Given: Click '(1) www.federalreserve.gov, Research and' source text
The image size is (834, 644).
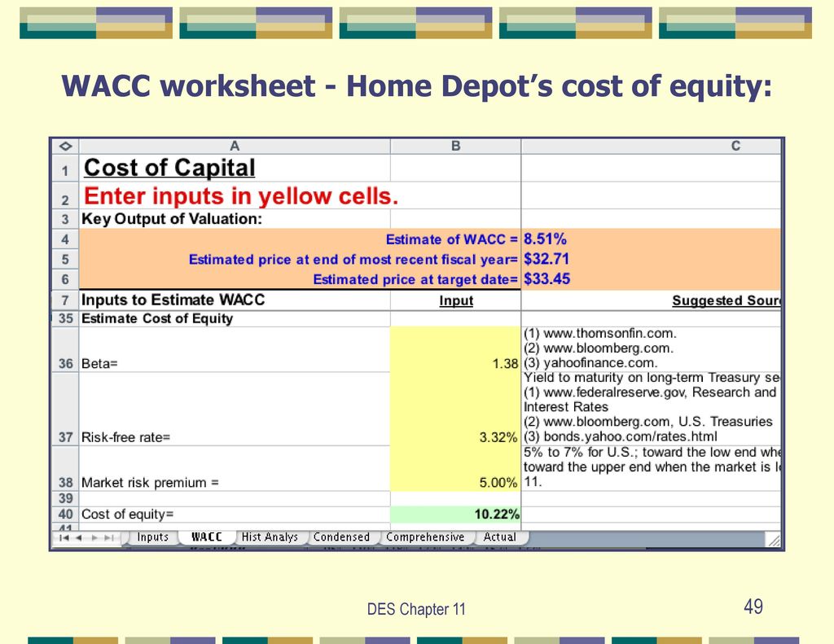Looking at the screenshot, I should click(x=650, y=392).
